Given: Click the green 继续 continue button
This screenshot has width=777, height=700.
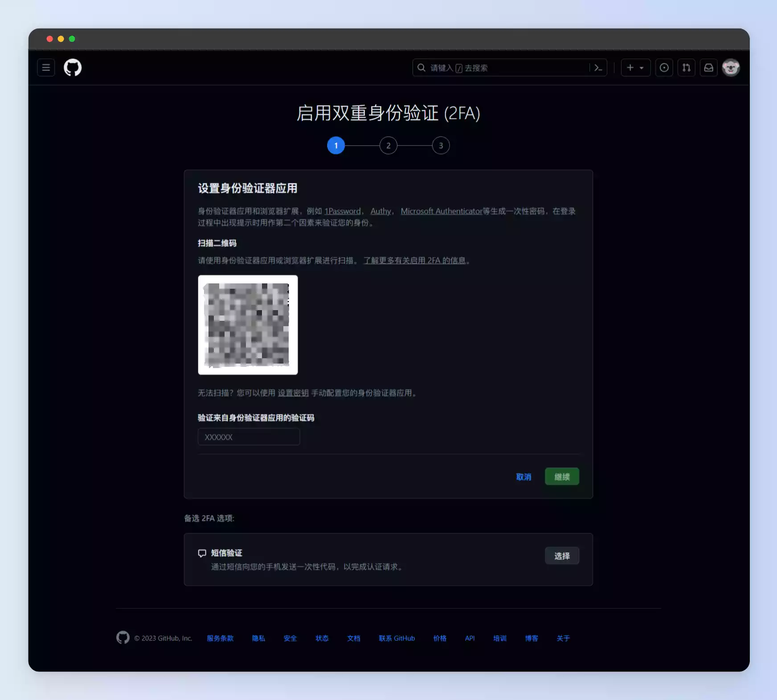Looking at the screenshot, I should click(562, 477).
